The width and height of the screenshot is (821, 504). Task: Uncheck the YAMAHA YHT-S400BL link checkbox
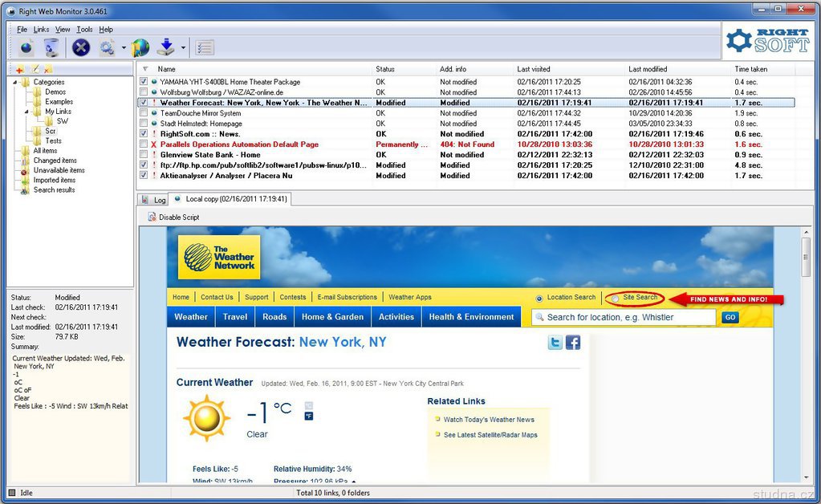click(x=144, y=82)
